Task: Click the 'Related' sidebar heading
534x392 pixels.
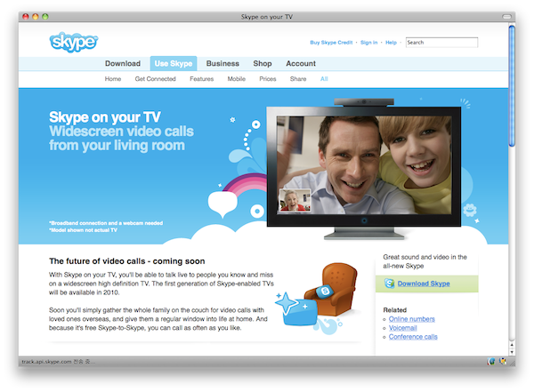Action: point(394,310)
